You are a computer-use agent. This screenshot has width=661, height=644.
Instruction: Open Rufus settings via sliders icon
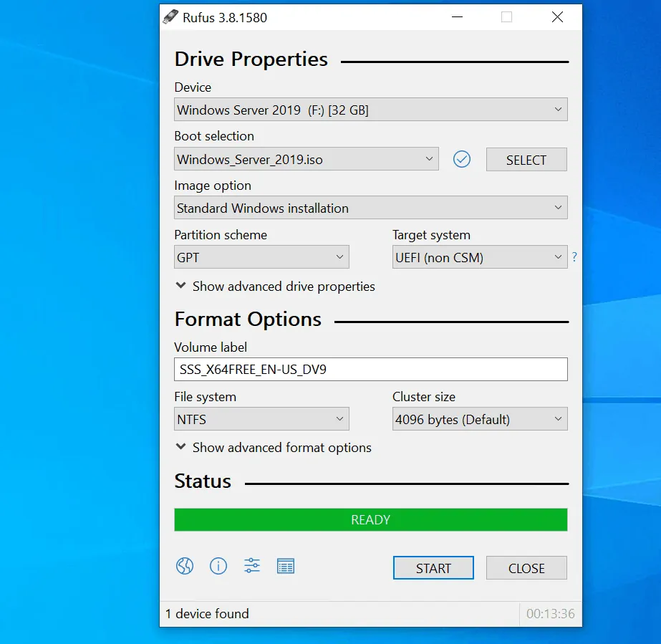coord(251,565)
